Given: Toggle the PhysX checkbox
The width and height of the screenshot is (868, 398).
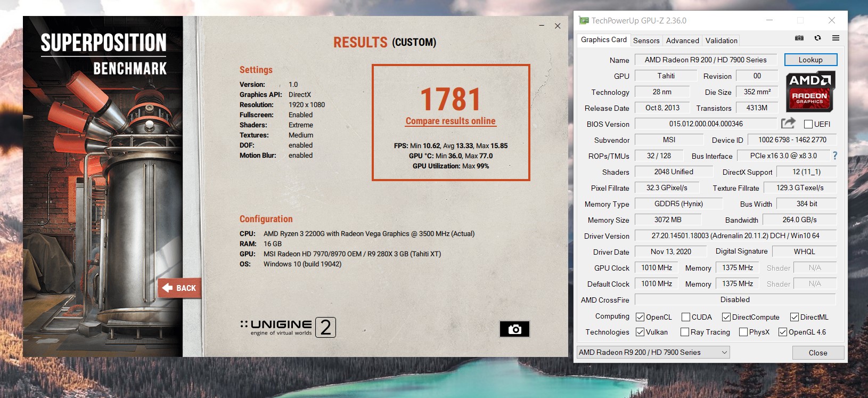Looking at the screenshot, I should click(x=743, y=332).
